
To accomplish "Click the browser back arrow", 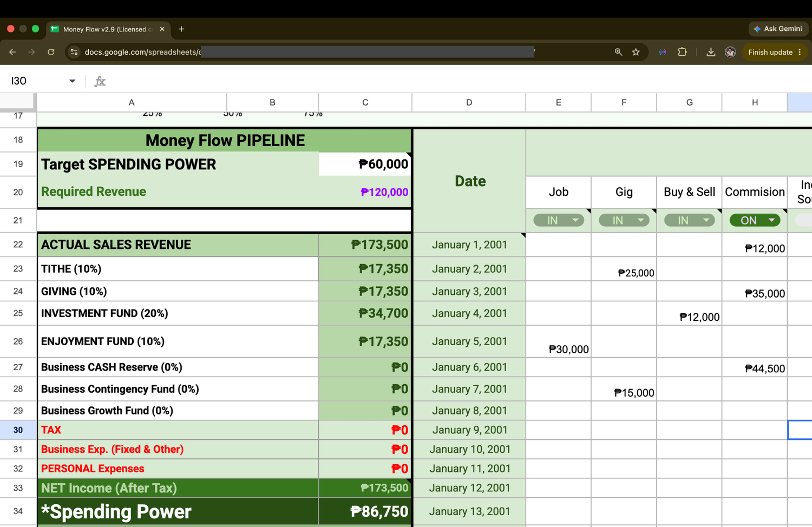I will click(12, 52).
